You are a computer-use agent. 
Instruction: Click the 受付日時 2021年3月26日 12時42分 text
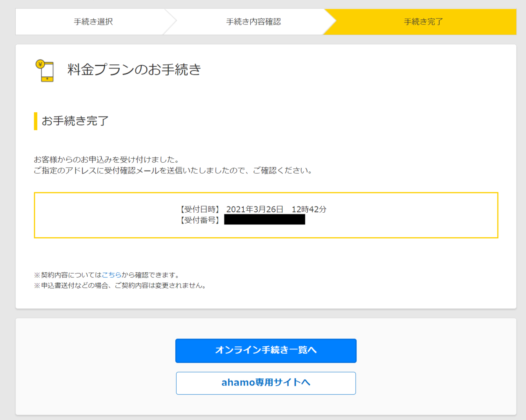pos(253,210)
